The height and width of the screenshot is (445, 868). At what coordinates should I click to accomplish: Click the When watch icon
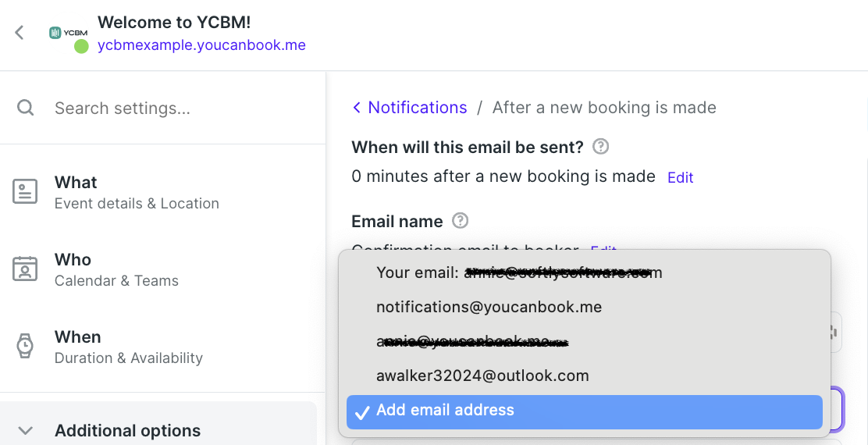click(x=25, y=346)
